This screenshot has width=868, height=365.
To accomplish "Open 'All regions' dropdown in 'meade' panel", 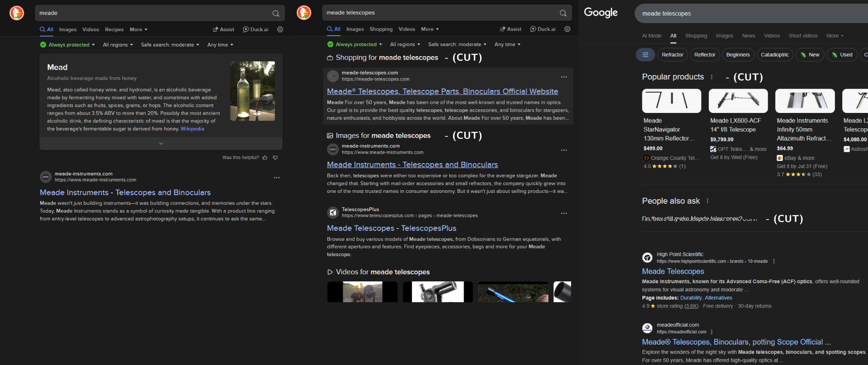I will (118, 45).
